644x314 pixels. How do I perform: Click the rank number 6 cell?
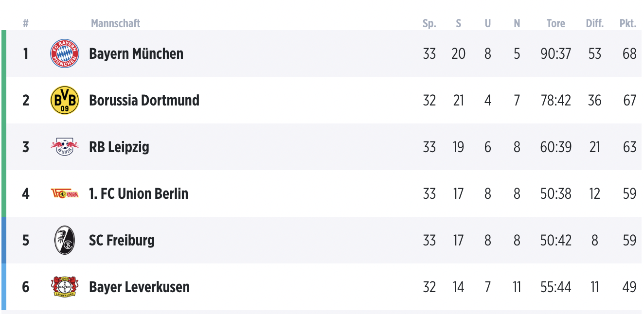pyautogui.click(x=26, y=287)
